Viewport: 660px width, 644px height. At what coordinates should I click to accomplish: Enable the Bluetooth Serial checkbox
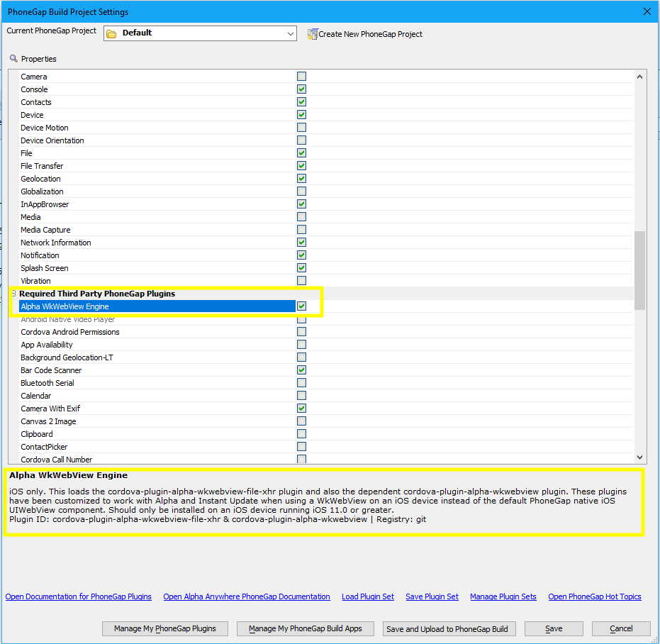(x=301, y=382)
